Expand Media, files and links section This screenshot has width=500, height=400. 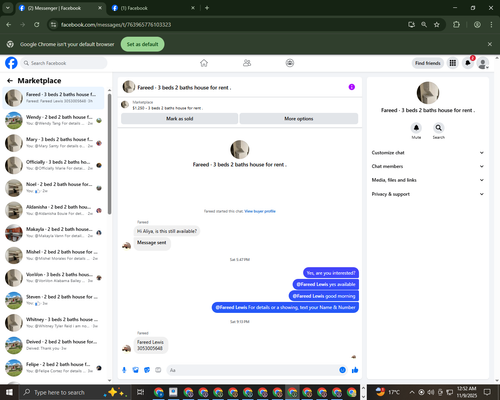pos(428,180)
